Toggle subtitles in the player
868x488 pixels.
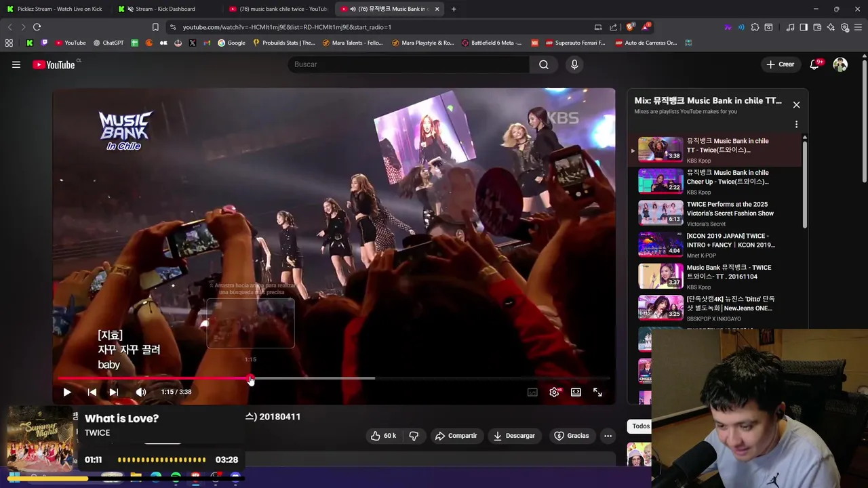click(x=532, y=392)
